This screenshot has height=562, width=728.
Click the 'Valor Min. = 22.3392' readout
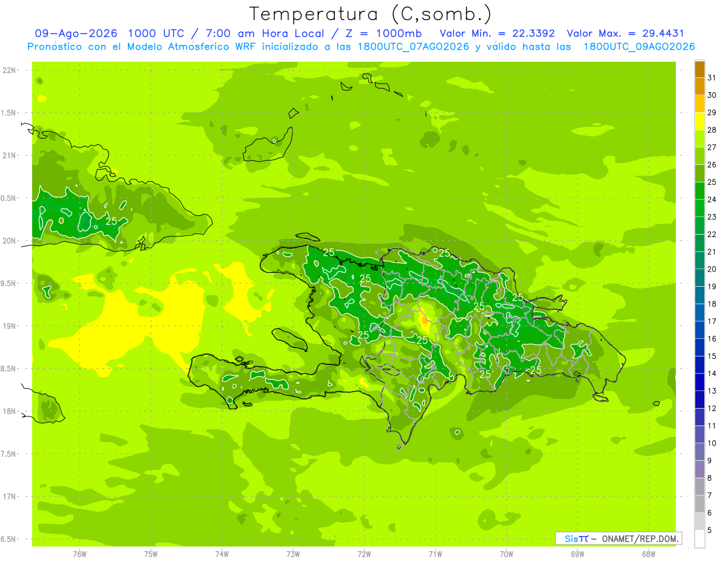coord(497,33)
